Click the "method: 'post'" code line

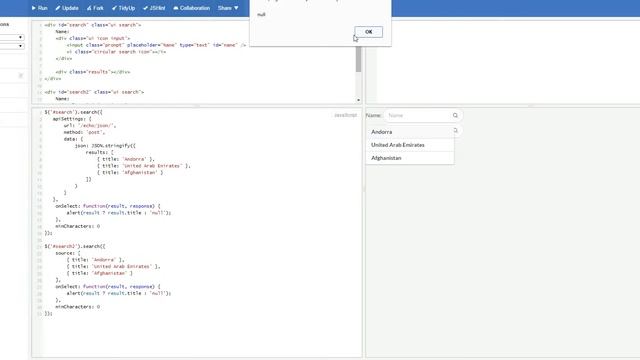point(84,132)
